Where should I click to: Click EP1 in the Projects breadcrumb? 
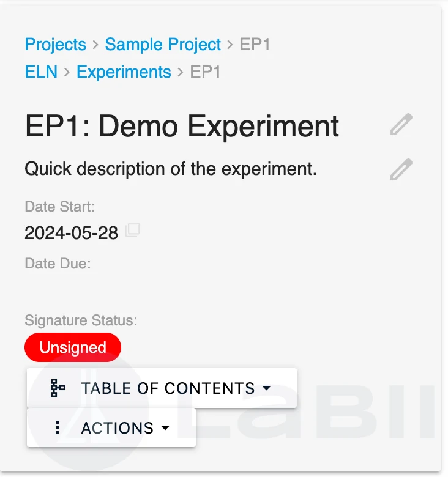coord(255,45)
